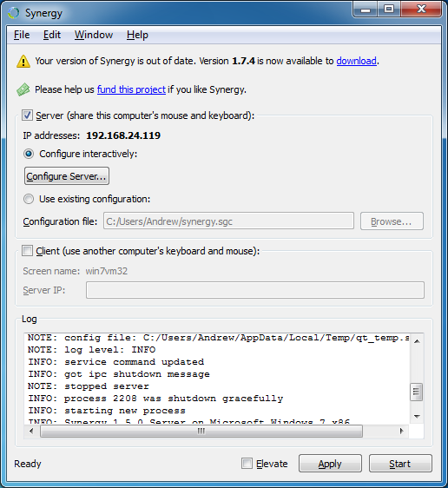
Task: Select Configure interactively radio option
Action: 29,154
